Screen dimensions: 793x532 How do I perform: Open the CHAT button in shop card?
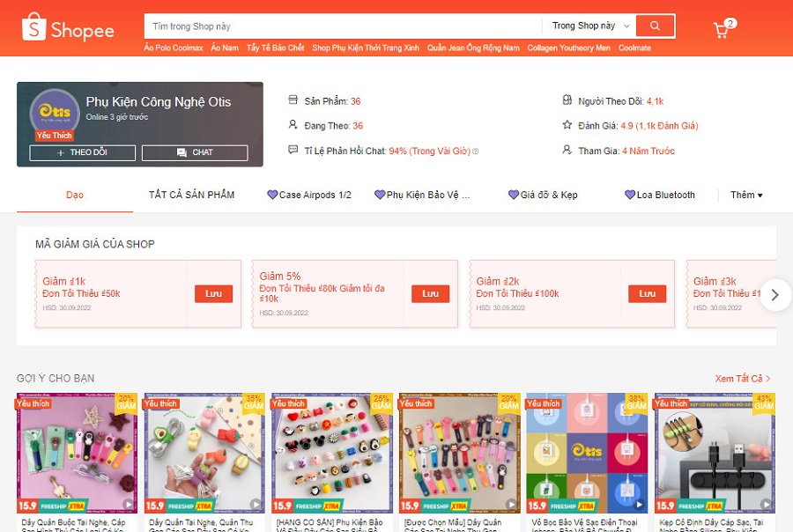[x=195, y=152]
